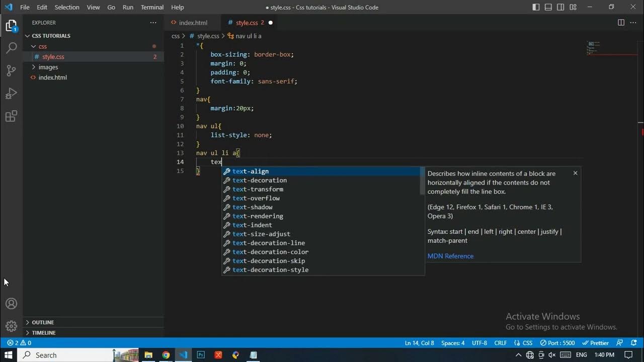
Task: Toggle the secondary side bar layout icon
Action: [x=560, y=7]
